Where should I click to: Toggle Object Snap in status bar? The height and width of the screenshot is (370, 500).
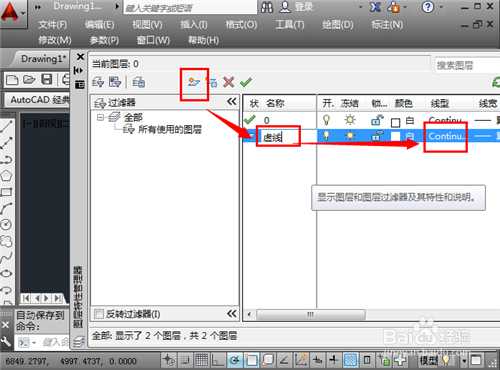click(251, 360)
